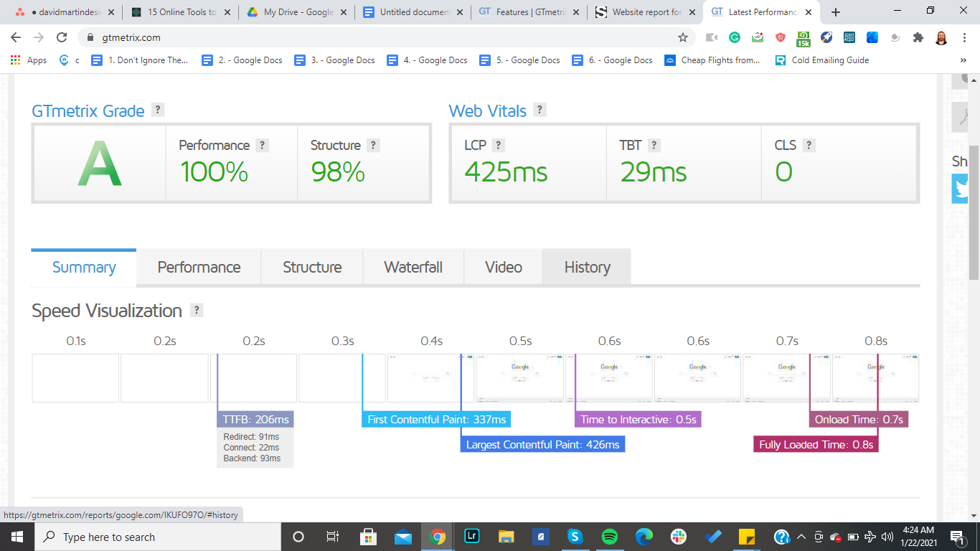The width and height of the screenshot is (980, 551).
Task: Open Lightroom from the taskbar
Action: coord(472,537)
